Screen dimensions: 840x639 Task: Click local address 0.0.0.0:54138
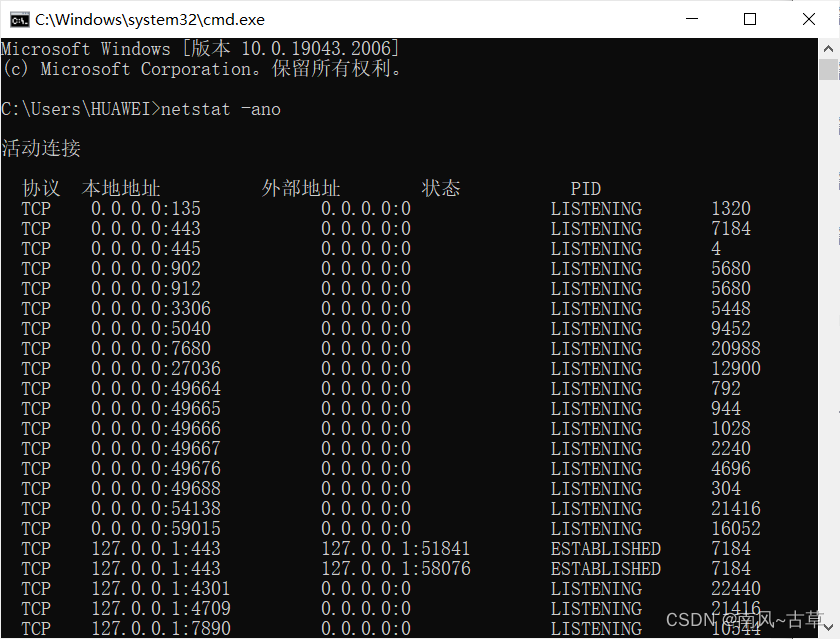tap(156, 509)
